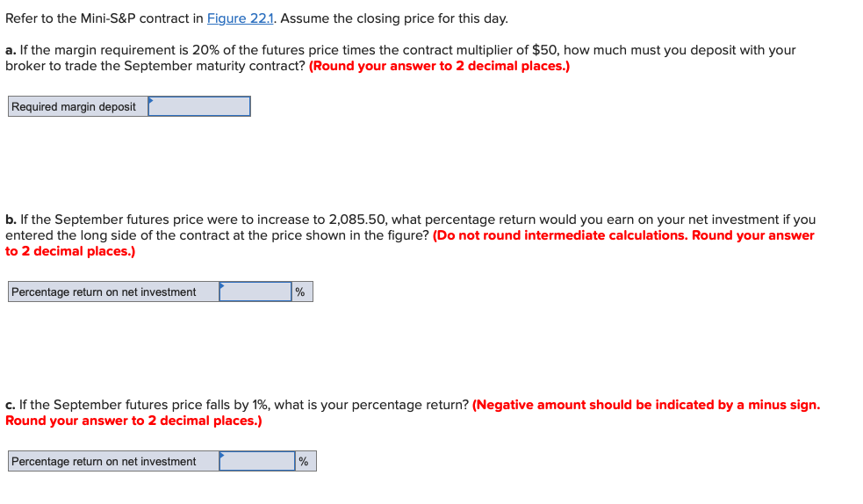Click the Required margin deposit input field

199,106
